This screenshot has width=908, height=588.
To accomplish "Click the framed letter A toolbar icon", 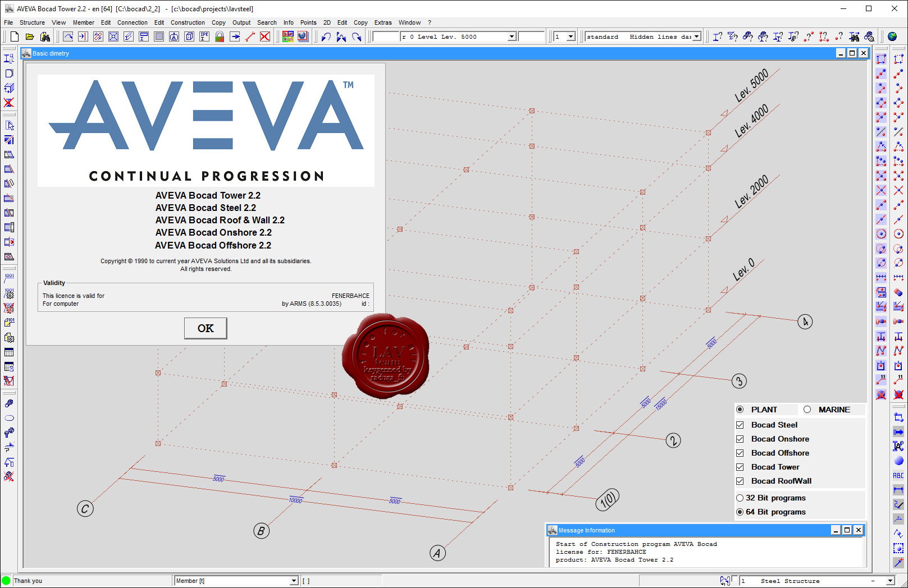I will pos(174,36).
